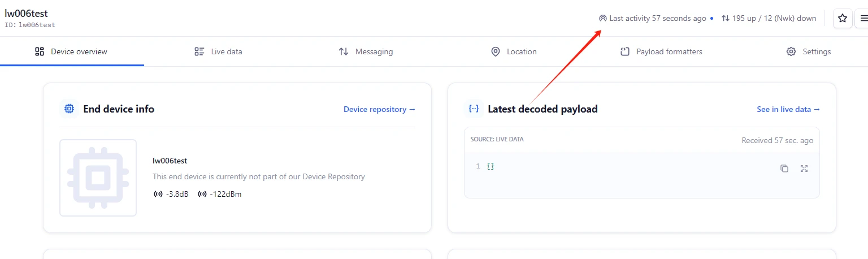Click the -122dBm RSSI value

225,194
